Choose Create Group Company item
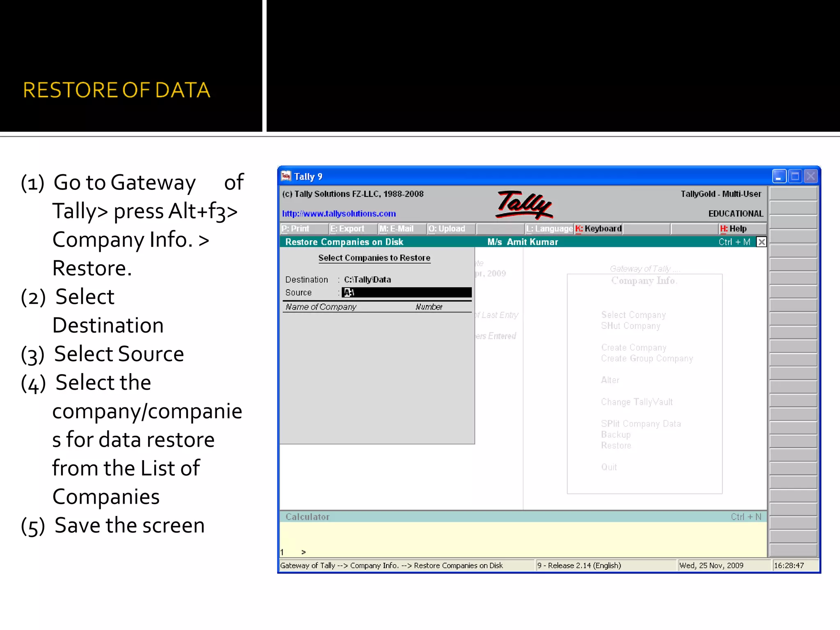840x630 pixels. tap(647, 358)
